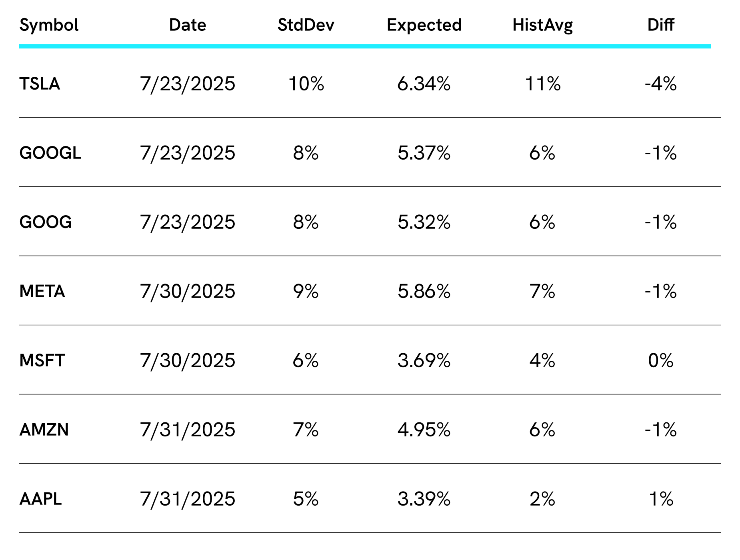Viewport: 740px width, 560px height.
Task: Click the AMZN ticker symbol
Action: [x=44, y=430]
